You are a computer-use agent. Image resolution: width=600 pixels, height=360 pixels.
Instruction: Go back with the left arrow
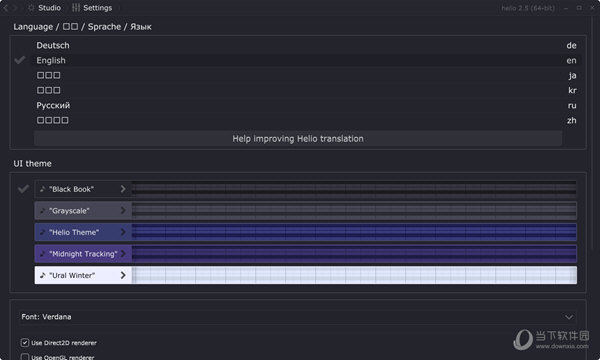pos(6,8)
